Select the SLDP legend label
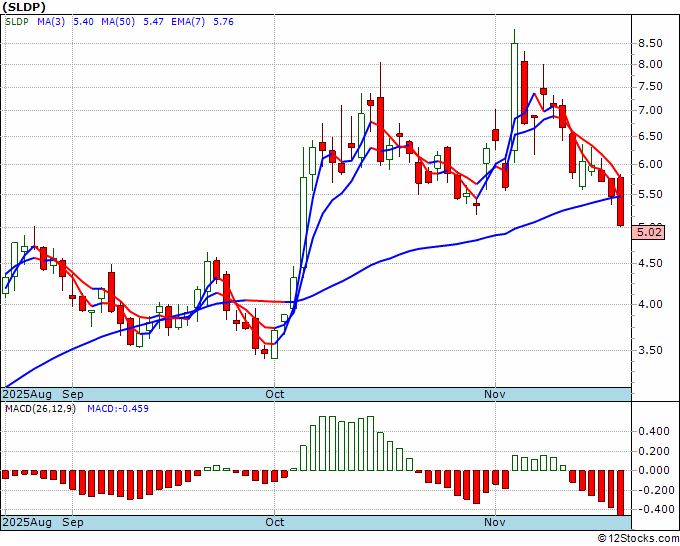Viewport: 680px width, 546px height. pos(17,22)
